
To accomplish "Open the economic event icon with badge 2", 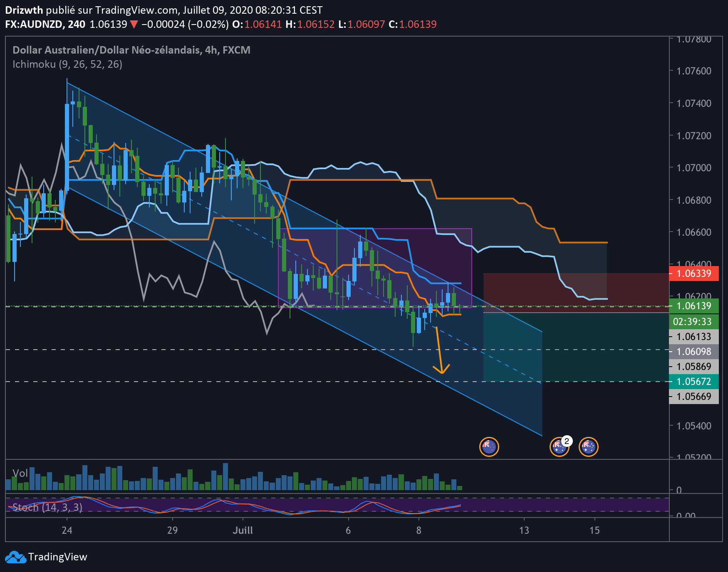I will point(560,447).
